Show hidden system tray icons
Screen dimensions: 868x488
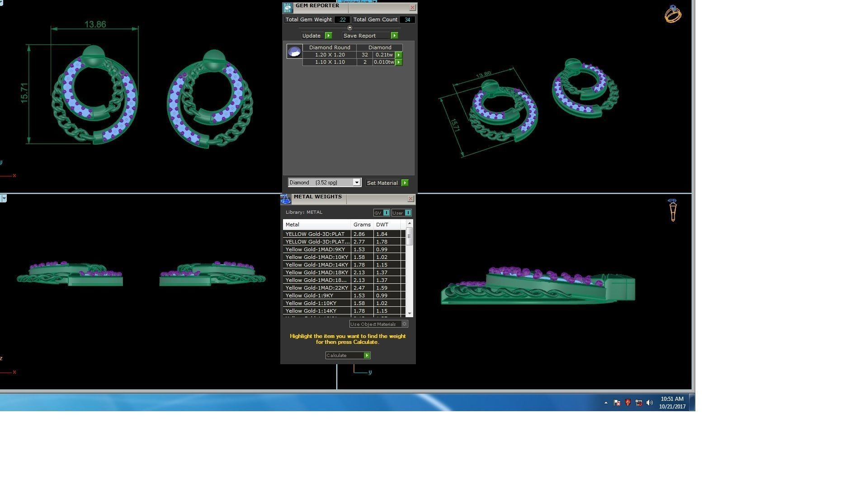(606, 403)
